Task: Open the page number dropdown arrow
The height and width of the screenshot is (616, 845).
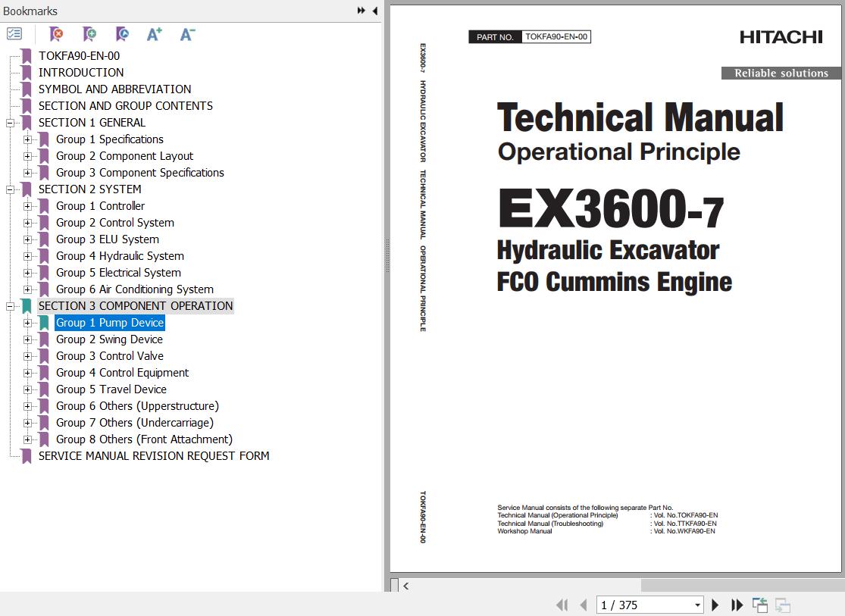Action: pyautogui.click(x=697, y=605)
